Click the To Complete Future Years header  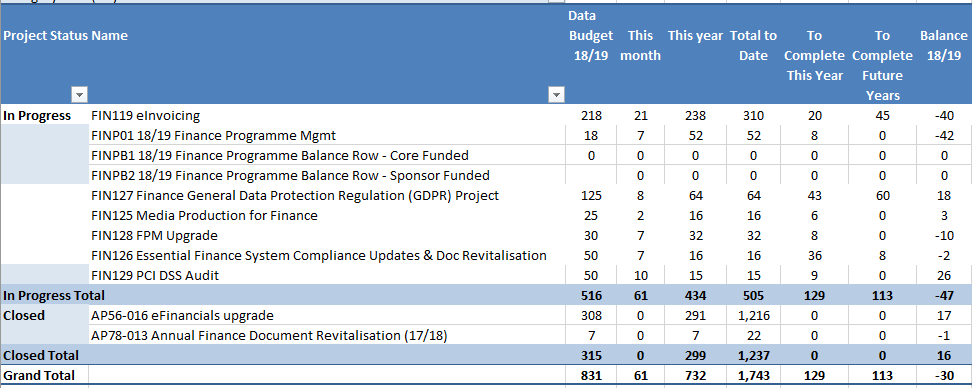coord(882,65)
